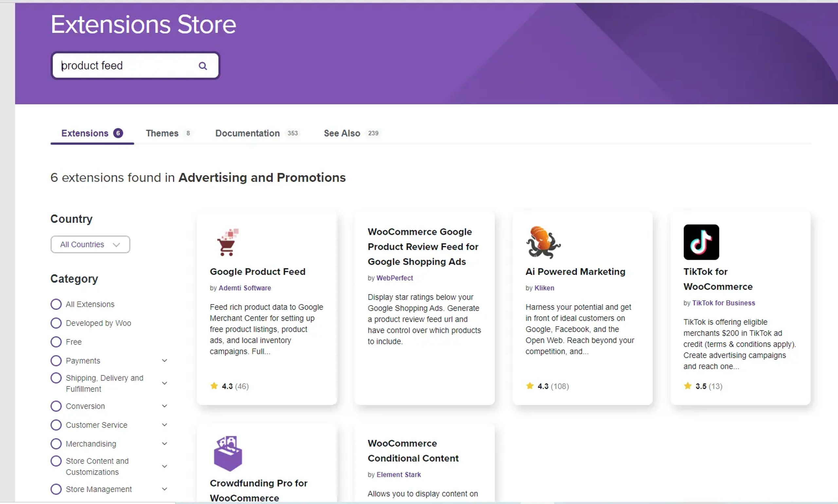Select the Developed by Woo radio option
The width and height of the screenshot is (838, 504).
[56, 323]
